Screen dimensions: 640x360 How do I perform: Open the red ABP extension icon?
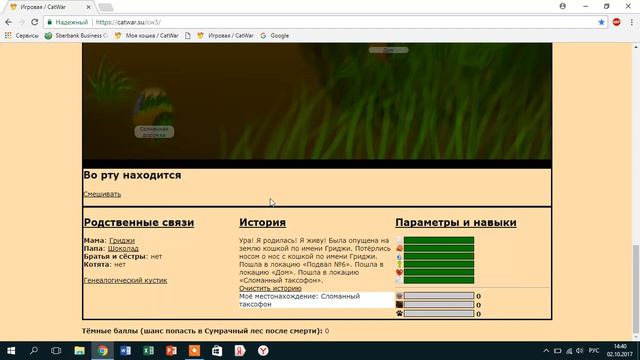[x=617, y=22]
